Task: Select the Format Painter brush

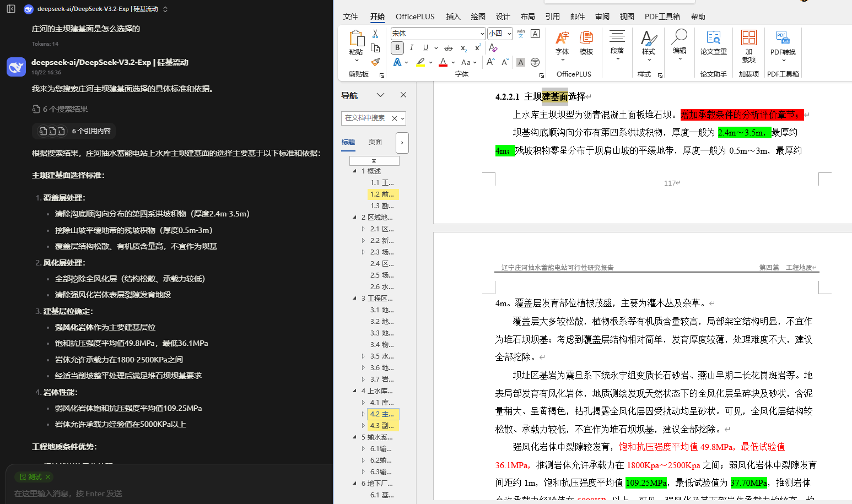Action: [375, 62]
